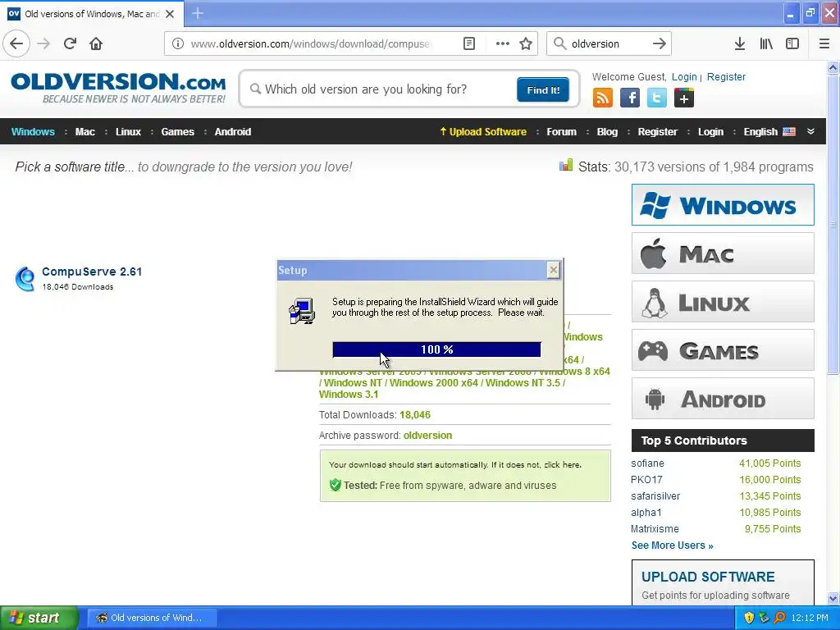Click the Find It! button
Screen dimensions: 840x630
543,89
